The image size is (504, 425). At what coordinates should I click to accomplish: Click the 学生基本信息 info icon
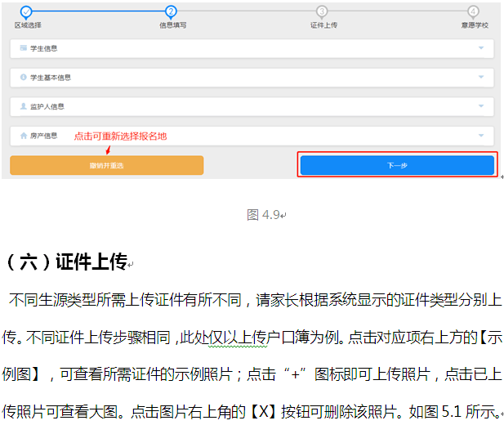coord(23,77)
